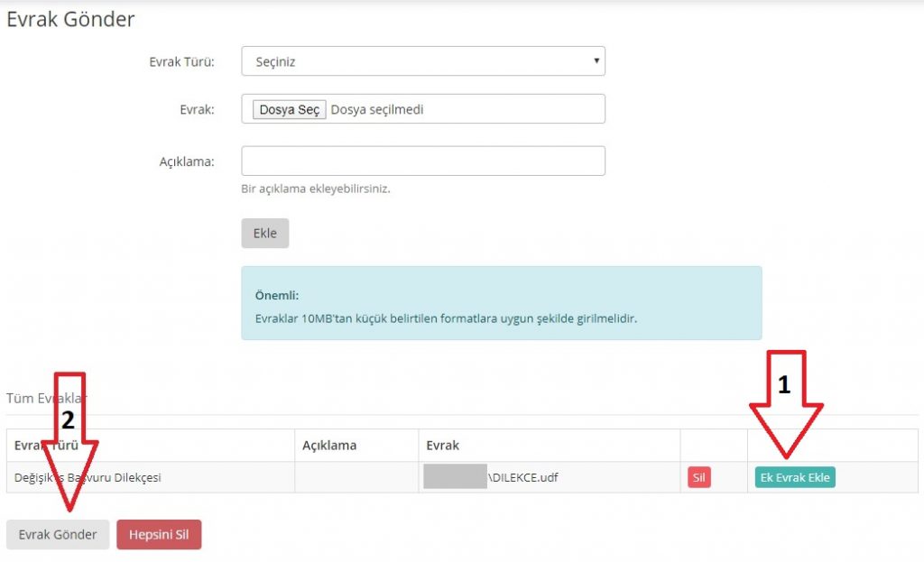Click the gray 'Ekle' button
Viewport: 924px width, 562px height.
[x=264, y=233]
